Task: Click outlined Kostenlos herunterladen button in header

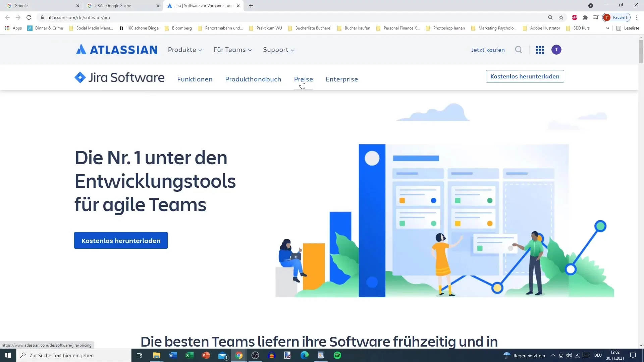Action: 525,76
